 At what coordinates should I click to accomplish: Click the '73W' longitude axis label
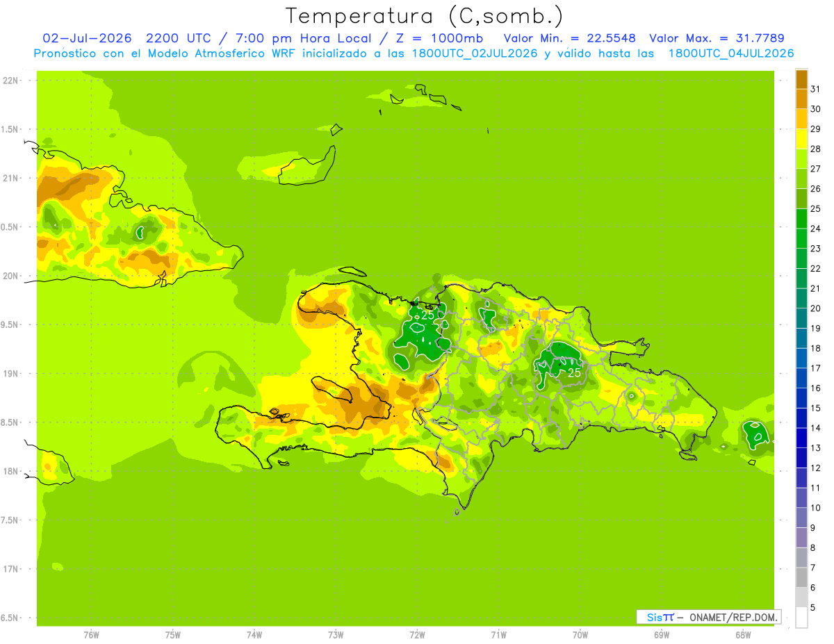coord(336,635)
